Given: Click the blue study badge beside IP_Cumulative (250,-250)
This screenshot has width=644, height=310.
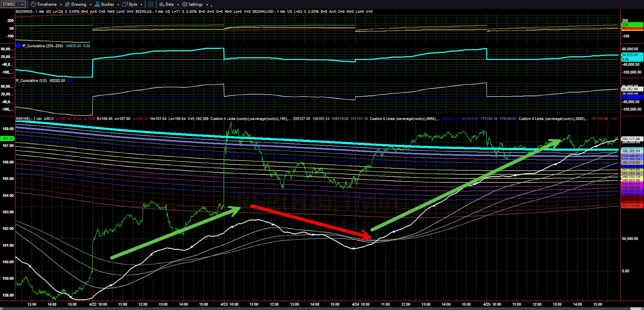Looking at the screenshot, I should (x=18, y=46).
